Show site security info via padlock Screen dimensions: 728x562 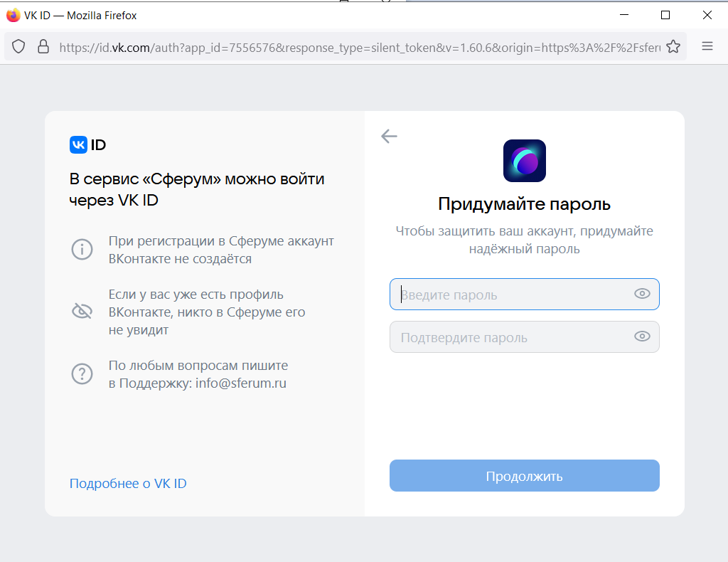43,46
